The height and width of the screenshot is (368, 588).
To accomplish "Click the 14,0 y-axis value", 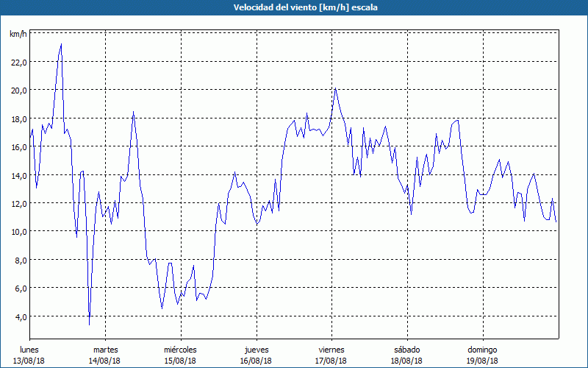I will click(x=19, y=175).
